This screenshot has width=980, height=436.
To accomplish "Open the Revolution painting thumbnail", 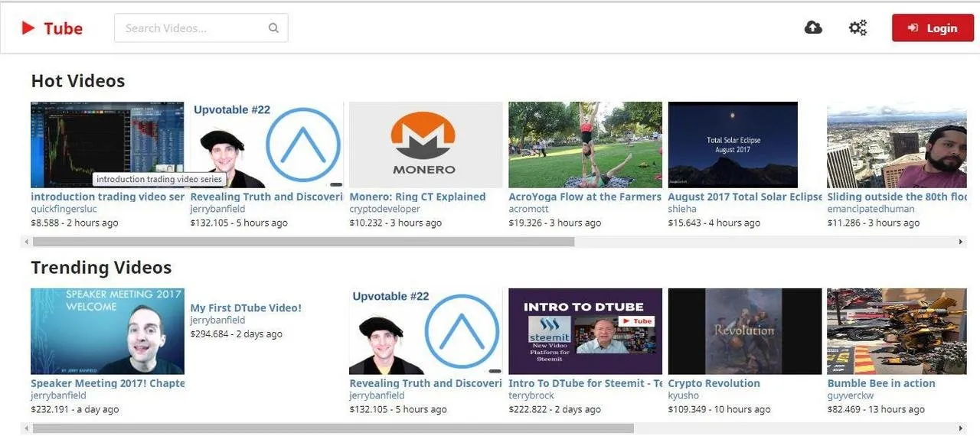I will pos(745,331).
